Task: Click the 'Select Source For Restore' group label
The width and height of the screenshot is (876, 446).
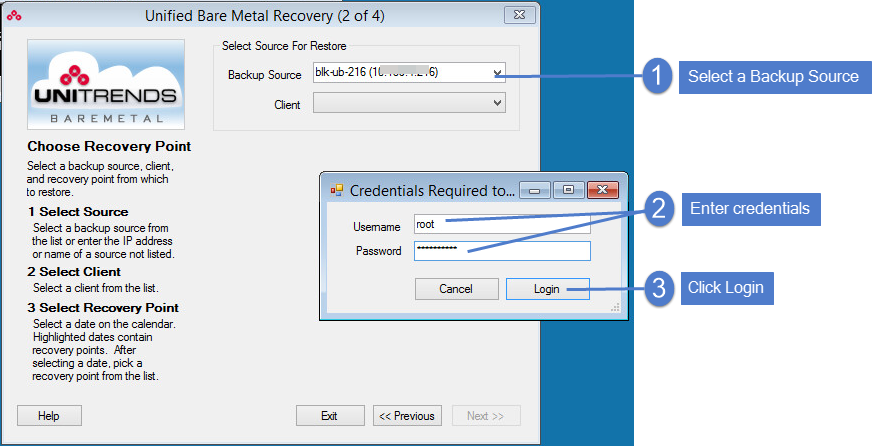Action: (284, 46)
